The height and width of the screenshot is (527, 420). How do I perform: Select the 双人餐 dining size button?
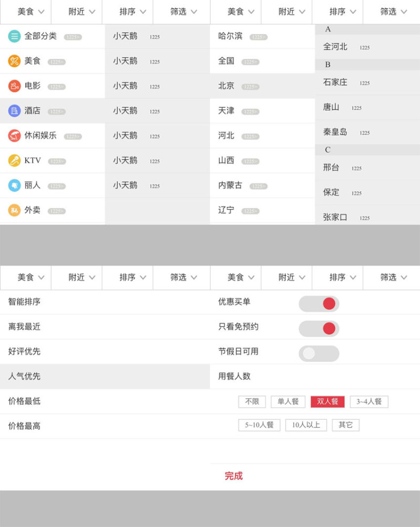pyautogui.click(x=328, y=401)
